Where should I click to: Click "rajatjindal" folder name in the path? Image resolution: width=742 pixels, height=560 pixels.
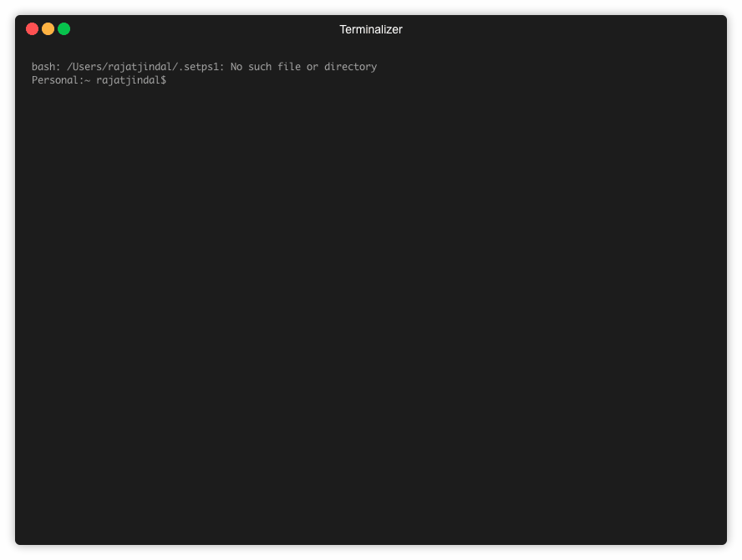click(x=140, y=67)
